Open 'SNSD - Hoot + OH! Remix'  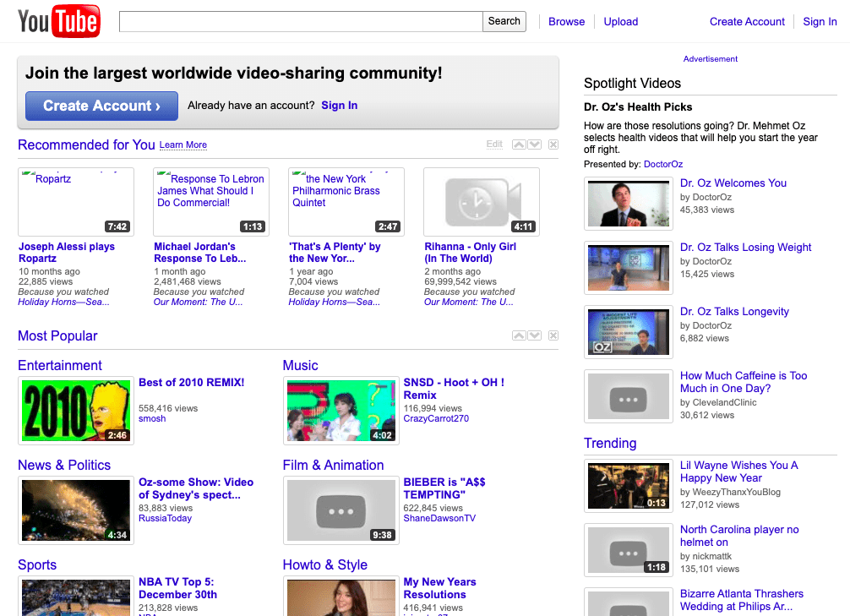(454, 389)
